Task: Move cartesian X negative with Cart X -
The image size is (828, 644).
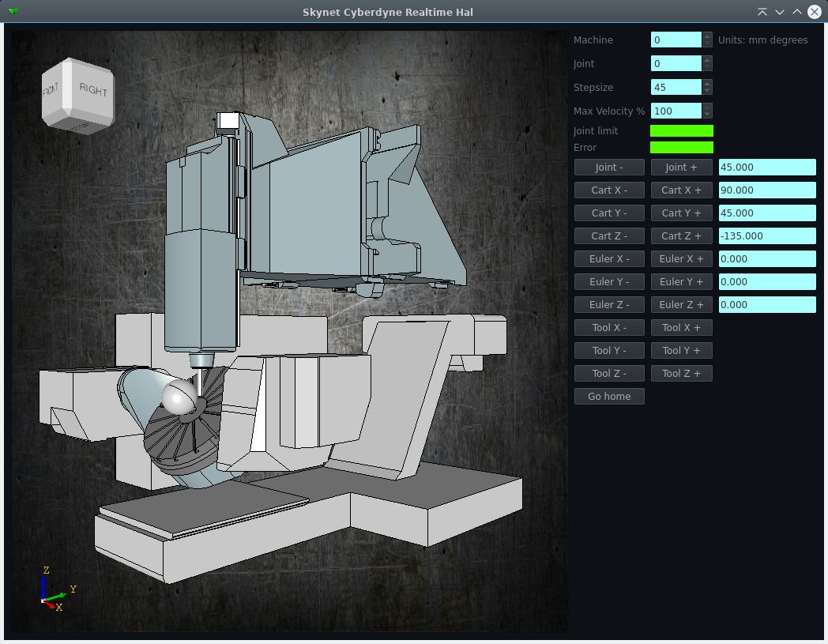Action: [609, 190]
